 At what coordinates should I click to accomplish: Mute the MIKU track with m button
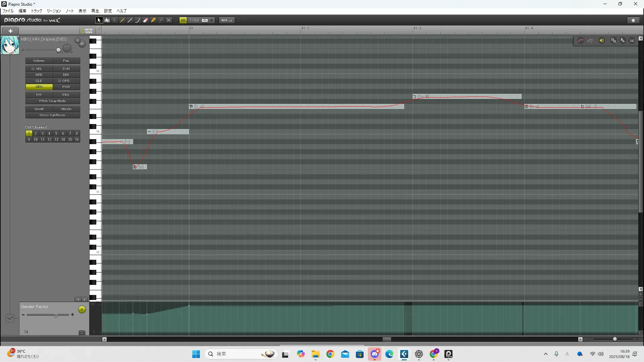click(82, 44)
